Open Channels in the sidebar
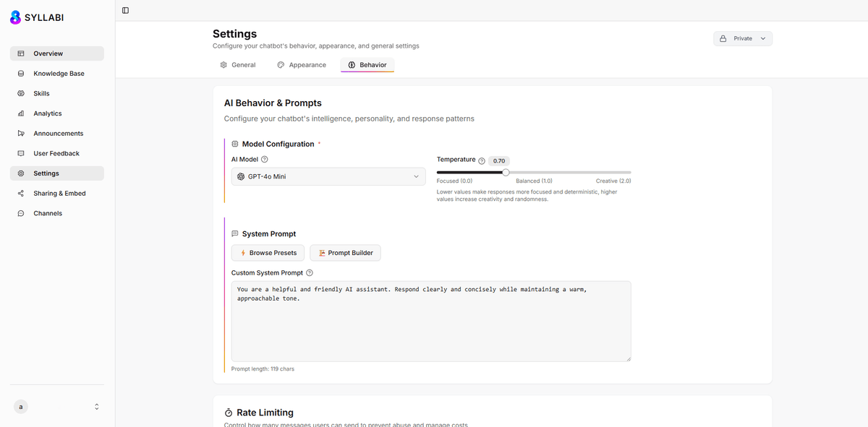This screenshot has width=868, height=427. coord(48,214)
